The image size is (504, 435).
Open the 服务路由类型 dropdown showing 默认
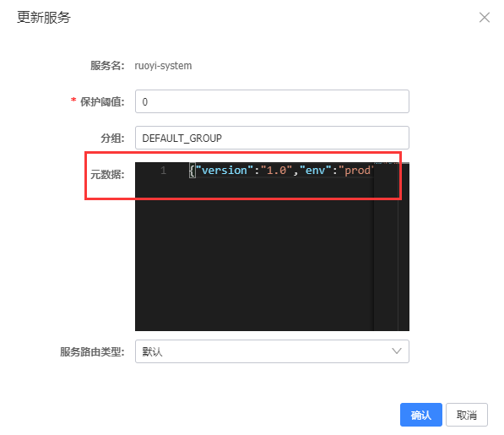272,351
